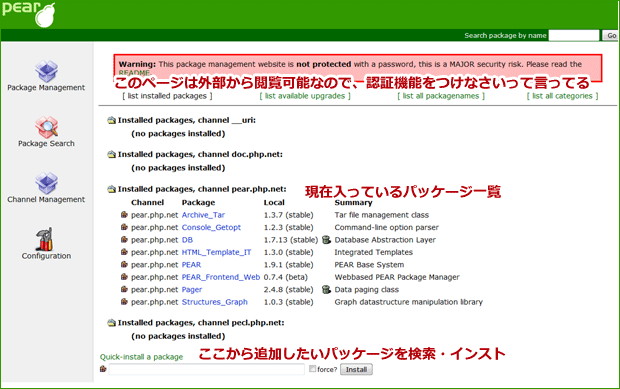Open the PEAR package link
This screenshot has width=620, height=389.
pyautogui.click(x=191, y=264)
